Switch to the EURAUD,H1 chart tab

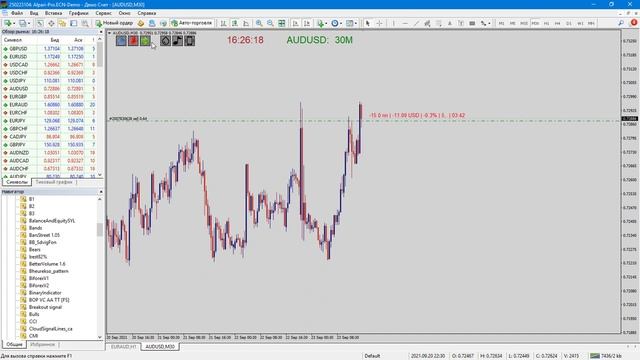(x=123, y=347)
